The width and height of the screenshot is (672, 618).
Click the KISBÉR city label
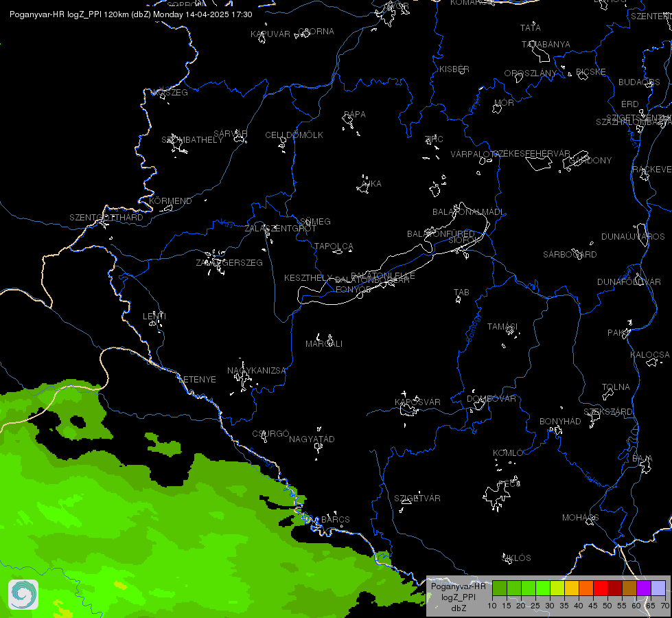(454, 69)
